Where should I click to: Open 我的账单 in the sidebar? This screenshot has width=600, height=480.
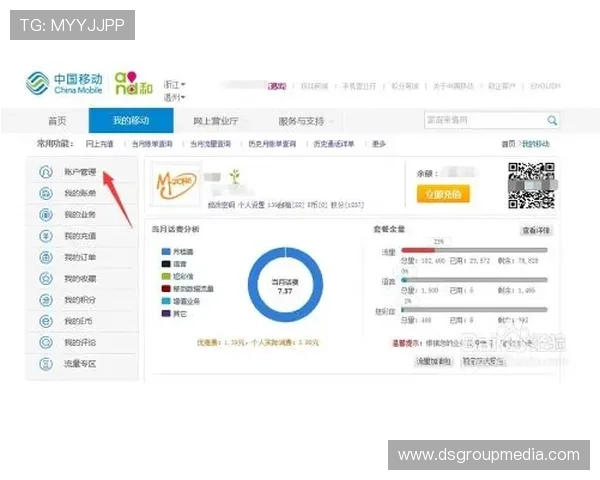point(80,193)
